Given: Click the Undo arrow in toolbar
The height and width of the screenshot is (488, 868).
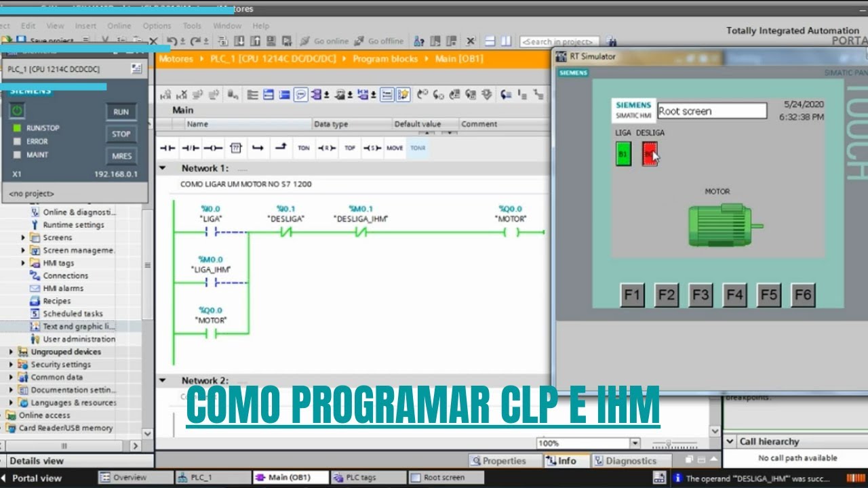Looking at the screenshot, I should [172, 41].
